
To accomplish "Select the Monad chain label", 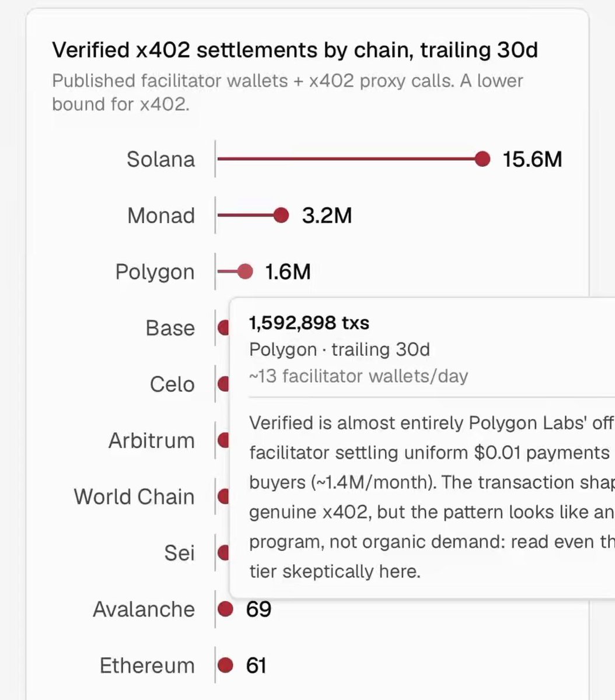I will coord(161,215).
